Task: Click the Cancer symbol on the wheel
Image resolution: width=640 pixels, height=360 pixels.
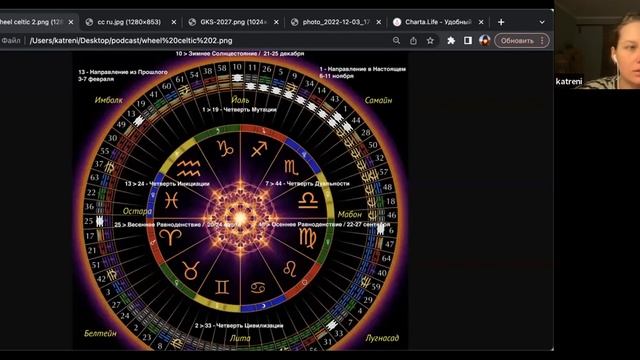Action: point(258,288)
